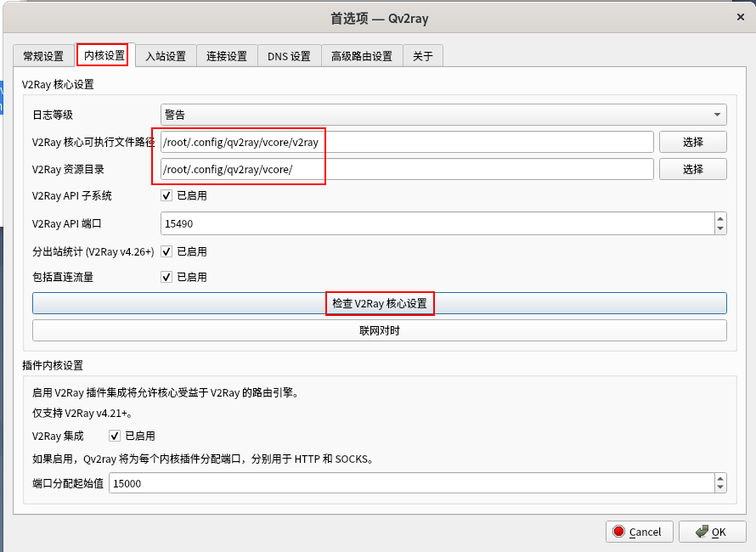Click the OK button
This screenshot has width=756, height=552.
(712, 532)
